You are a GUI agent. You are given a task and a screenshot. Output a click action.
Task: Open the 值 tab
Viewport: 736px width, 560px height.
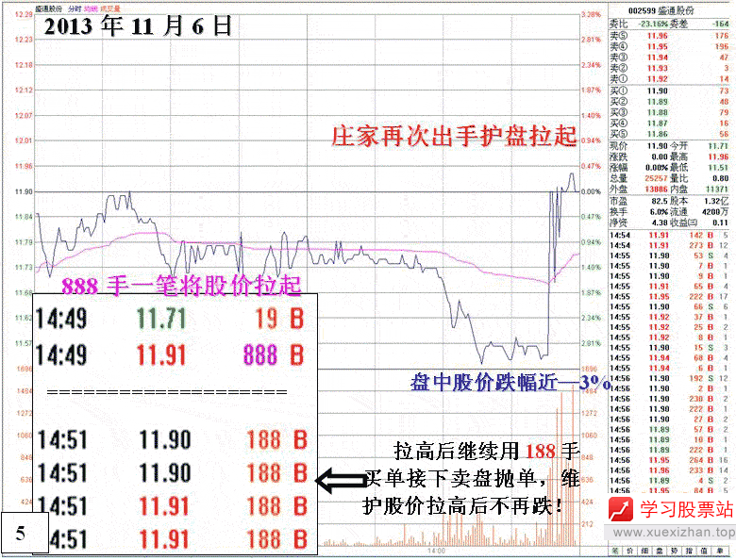[704, 551]
